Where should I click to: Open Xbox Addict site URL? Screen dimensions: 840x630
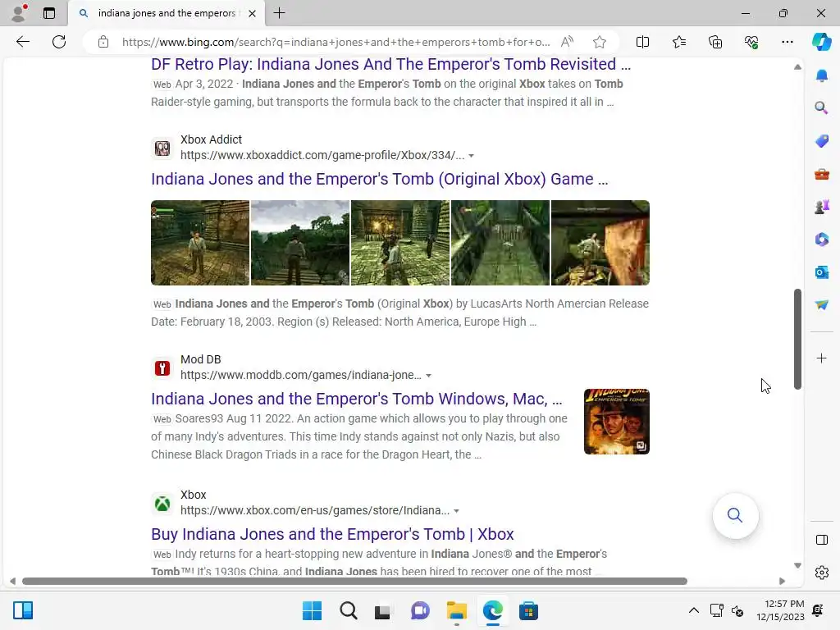click(x=322, y=155)
